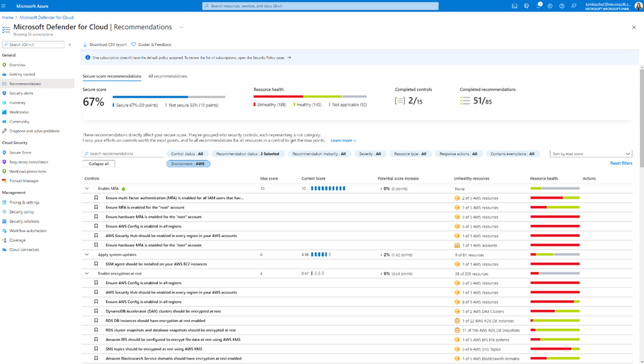The image size is (644, 364).
Task: Open the Sort by max score dropdown
Action: pyautogui.click(x=591, y=154)
